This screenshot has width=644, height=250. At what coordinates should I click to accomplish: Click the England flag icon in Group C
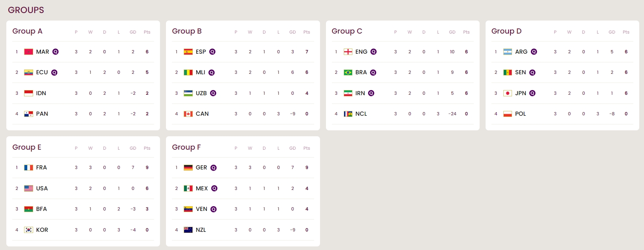348,52
